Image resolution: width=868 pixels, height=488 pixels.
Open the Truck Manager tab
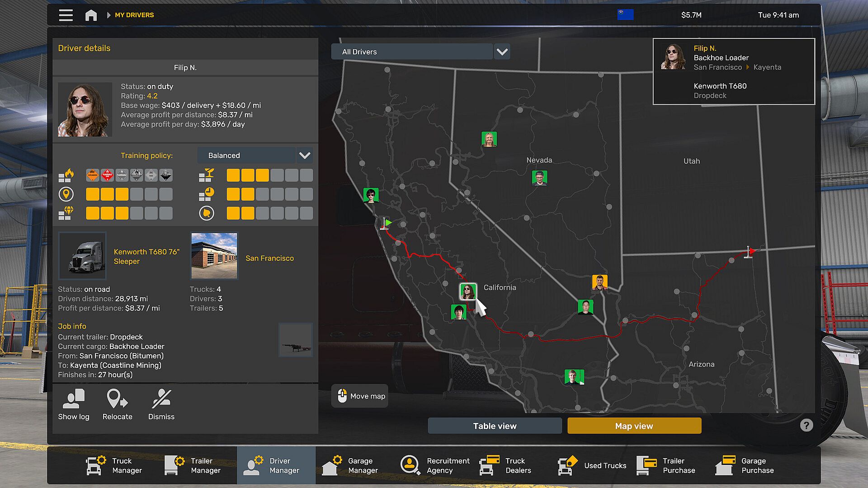(x=114, y=465)
